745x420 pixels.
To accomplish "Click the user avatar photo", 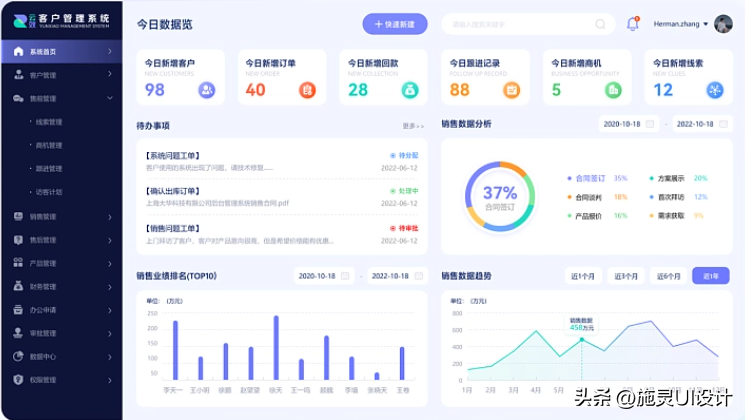I will [x=723, y=24].
